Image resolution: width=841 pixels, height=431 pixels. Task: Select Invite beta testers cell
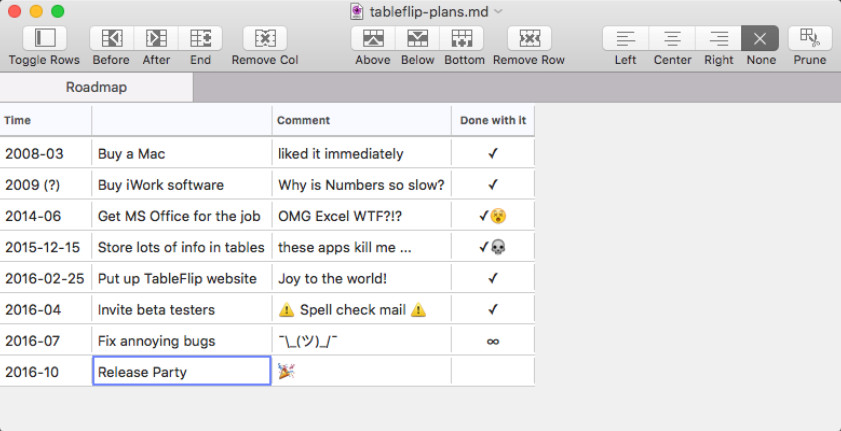pos(182,309)
